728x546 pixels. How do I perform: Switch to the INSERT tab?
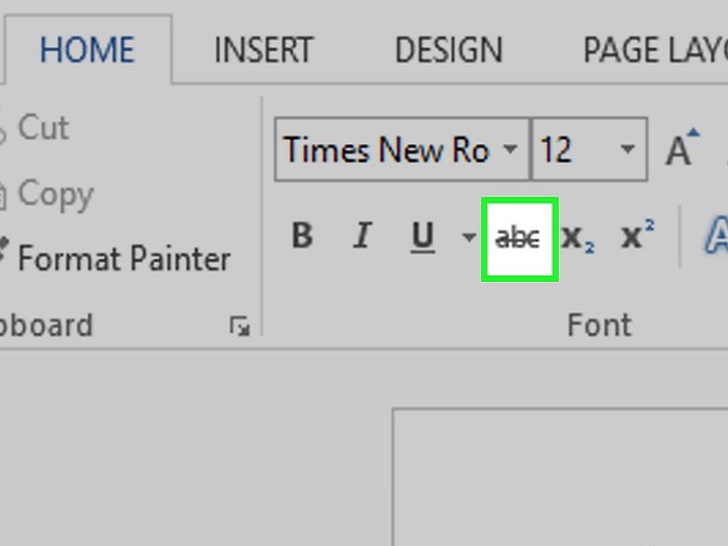263,50
